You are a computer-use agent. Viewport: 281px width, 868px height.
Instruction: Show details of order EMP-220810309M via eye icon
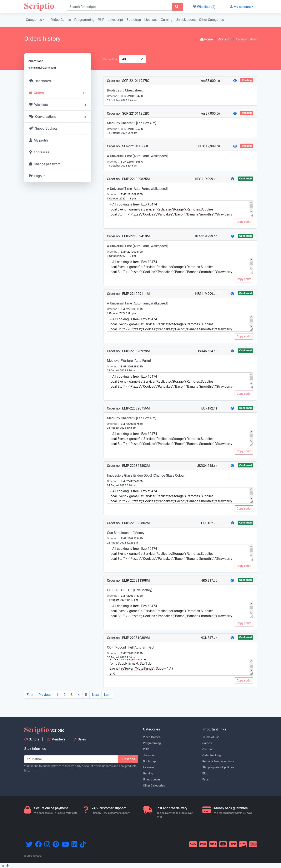[232, 638]
